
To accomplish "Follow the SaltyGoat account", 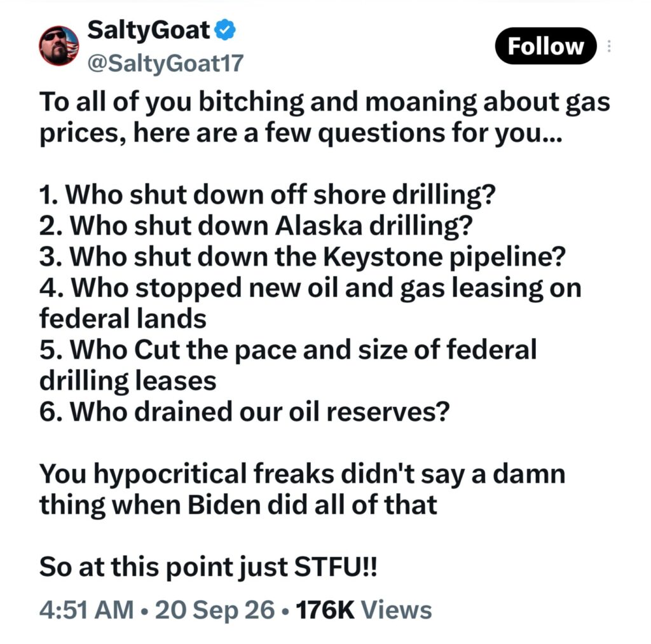I will [545, 46].
